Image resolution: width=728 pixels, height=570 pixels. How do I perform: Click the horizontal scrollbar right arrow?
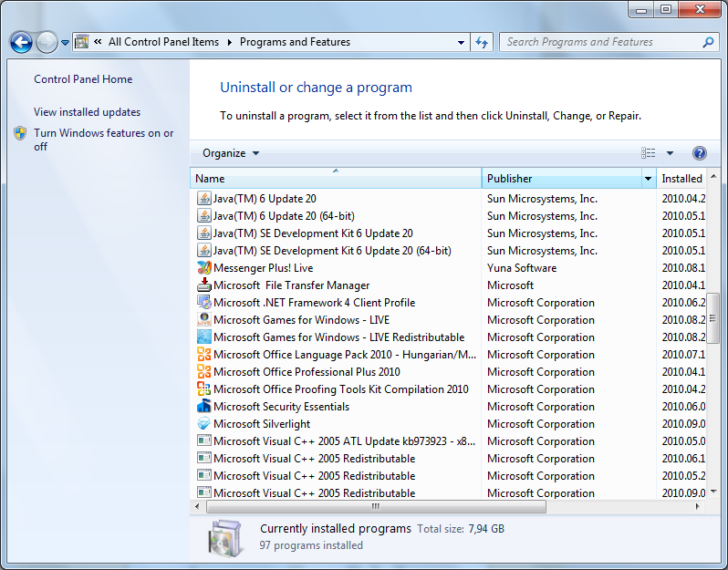[697, 506]
